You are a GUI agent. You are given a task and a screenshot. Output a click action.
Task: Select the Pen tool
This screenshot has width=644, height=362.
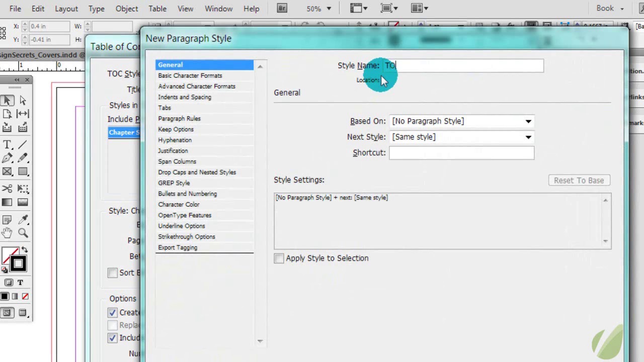pos(7,158)
